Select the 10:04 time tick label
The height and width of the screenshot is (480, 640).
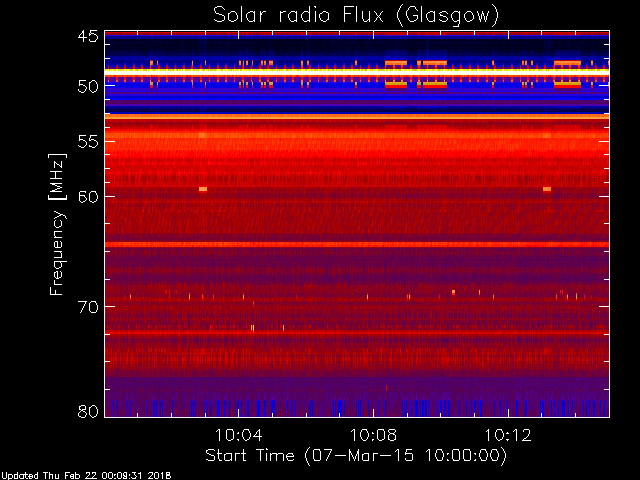coord(239,435)
